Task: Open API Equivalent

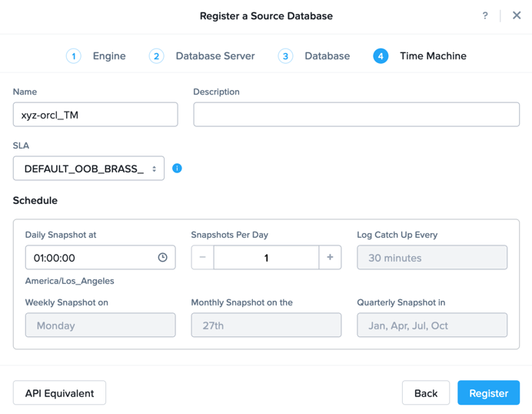Action: 59,392
